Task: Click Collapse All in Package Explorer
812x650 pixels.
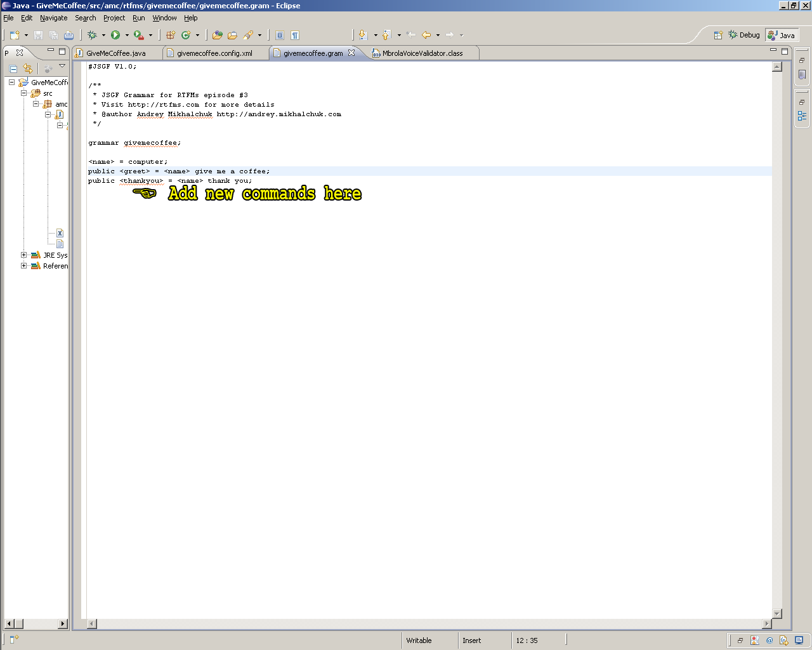Action: (13, 69)
